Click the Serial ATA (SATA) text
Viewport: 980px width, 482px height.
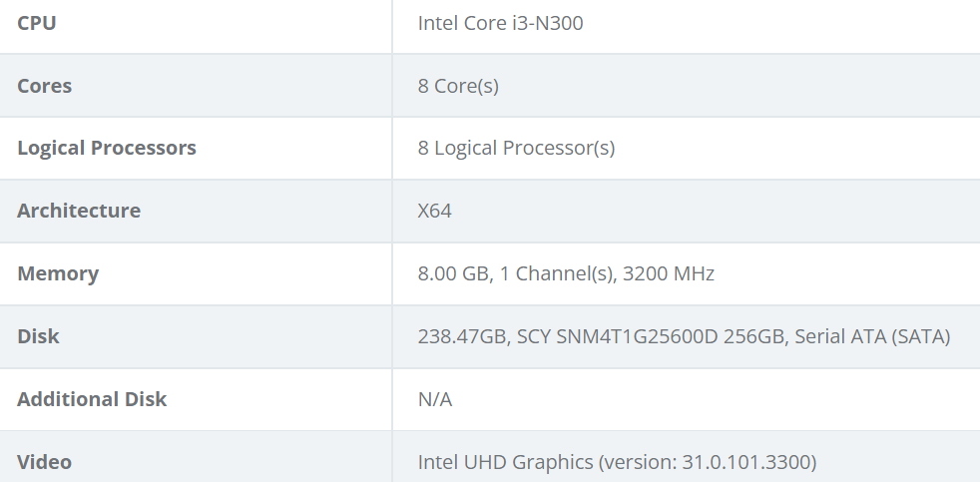872,336
